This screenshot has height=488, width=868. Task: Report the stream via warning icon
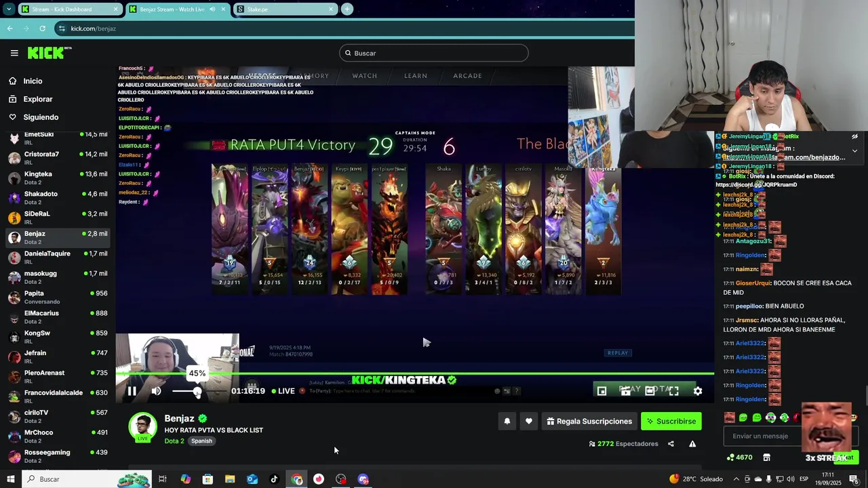point(692,444)
